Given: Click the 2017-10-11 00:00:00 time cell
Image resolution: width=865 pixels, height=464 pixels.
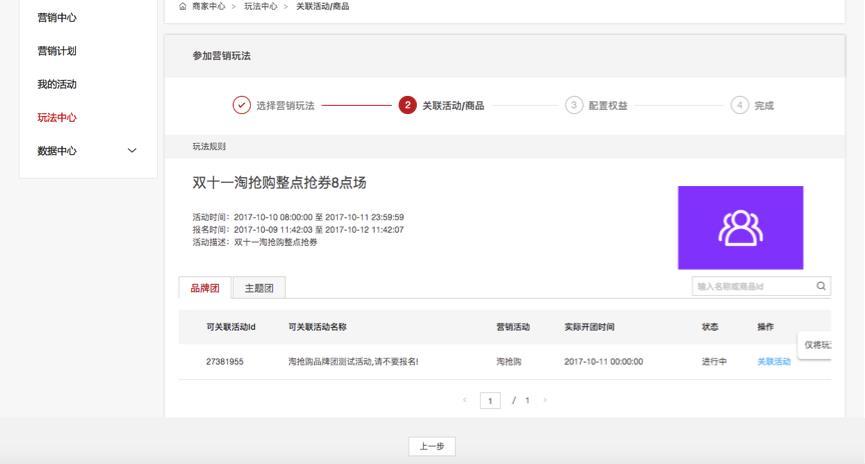Looking at the screenshot, I should 604,361.
